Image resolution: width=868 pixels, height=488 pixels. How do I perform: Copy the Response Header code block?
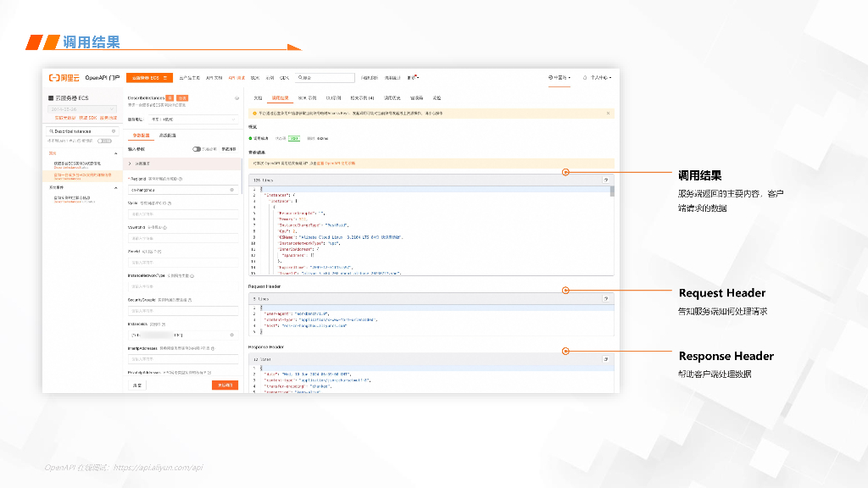click(x=605, y=359)
